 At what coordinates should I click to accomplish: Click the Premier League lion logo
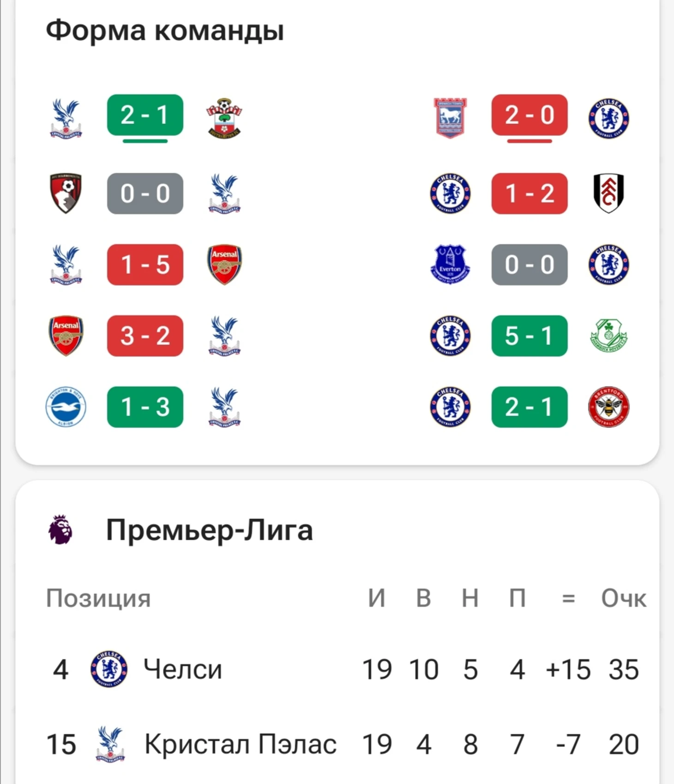click(60, 530)
